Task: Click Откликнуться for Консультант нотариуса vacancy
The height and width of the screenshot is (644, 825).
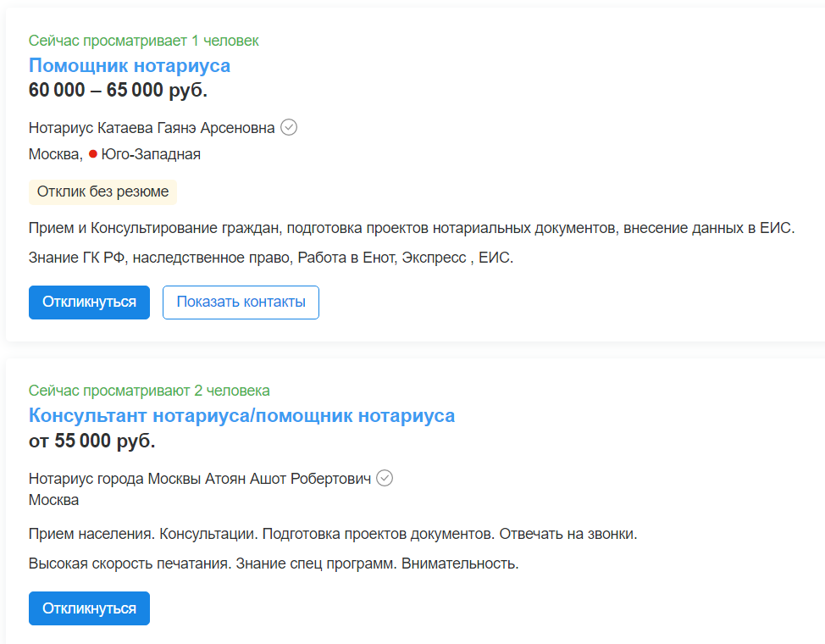Action: 90,608
